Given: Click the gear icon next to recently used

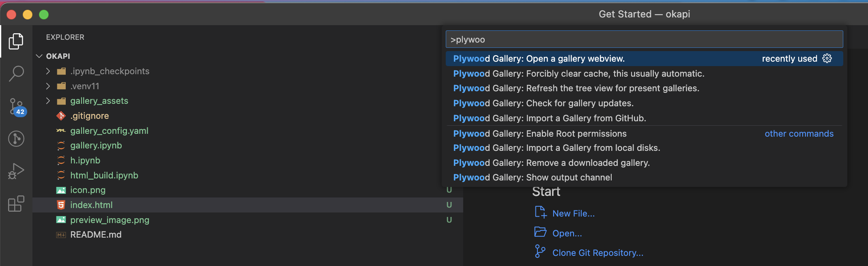Looking at the screenshot, I should [x=827, y=58].
